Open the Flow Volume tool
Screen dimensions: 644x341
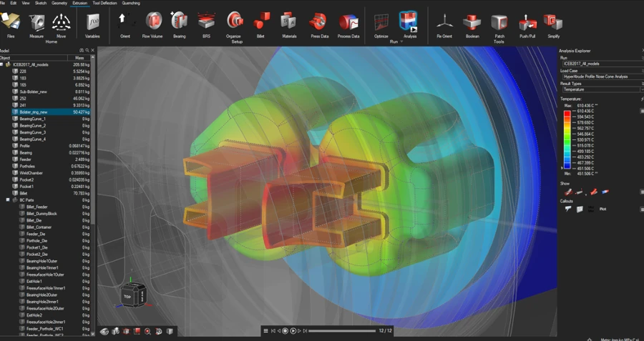pos(153,22)
